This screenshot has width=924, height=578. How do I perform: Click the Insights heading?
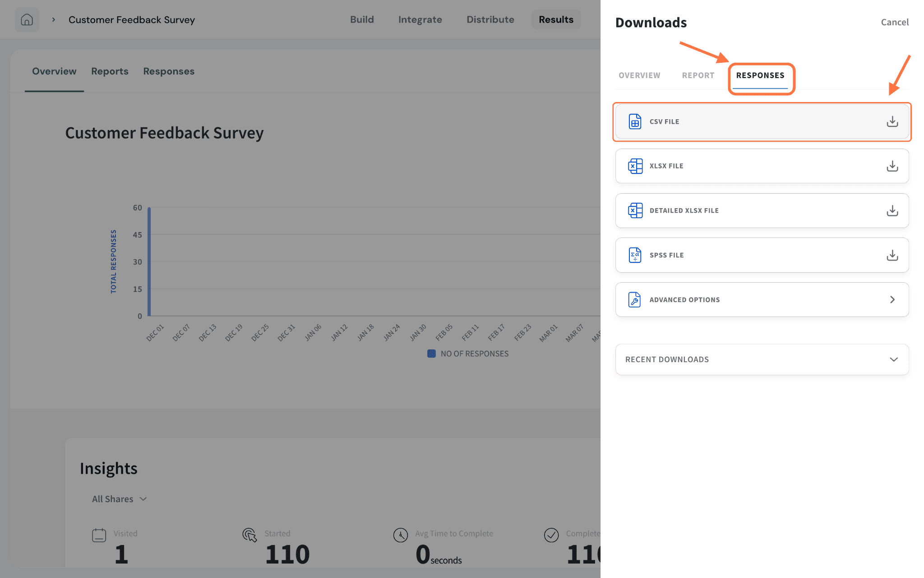coord(109,469)
